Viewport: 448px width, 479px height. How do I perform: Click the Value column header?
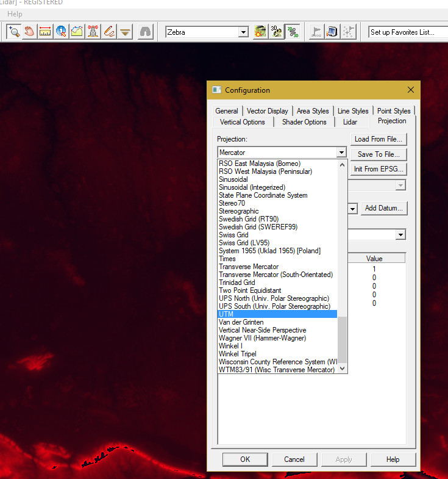tap(374, 259)
